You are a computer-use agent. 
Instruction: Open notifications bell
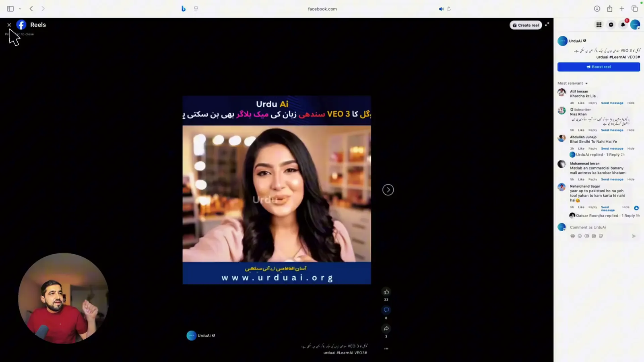623,25
